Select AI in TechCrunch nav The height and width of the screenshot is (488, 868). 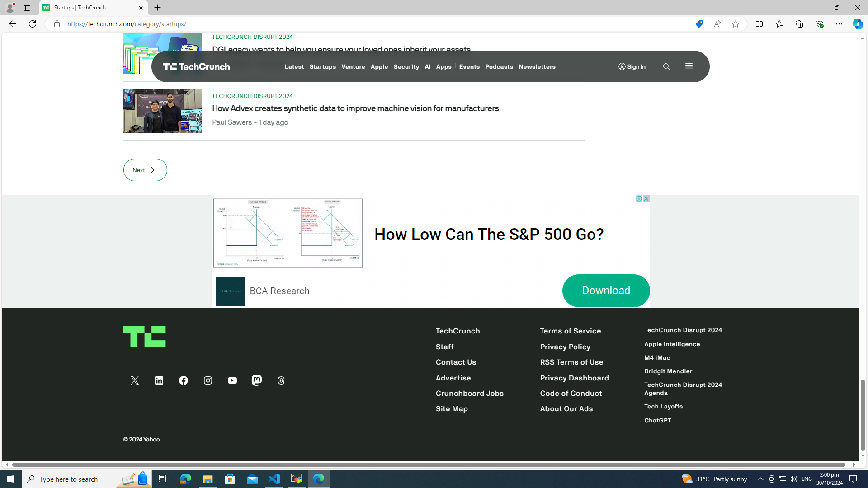[x=428, y=66]
